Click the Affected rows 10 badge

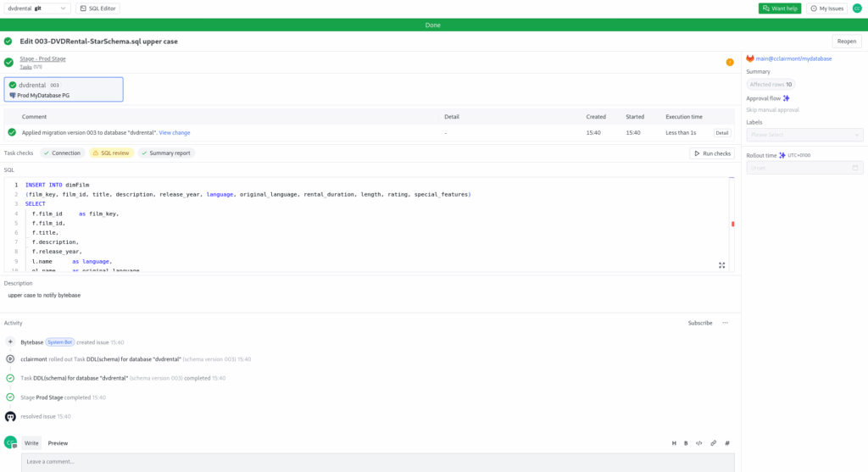(x=771, y=85)
